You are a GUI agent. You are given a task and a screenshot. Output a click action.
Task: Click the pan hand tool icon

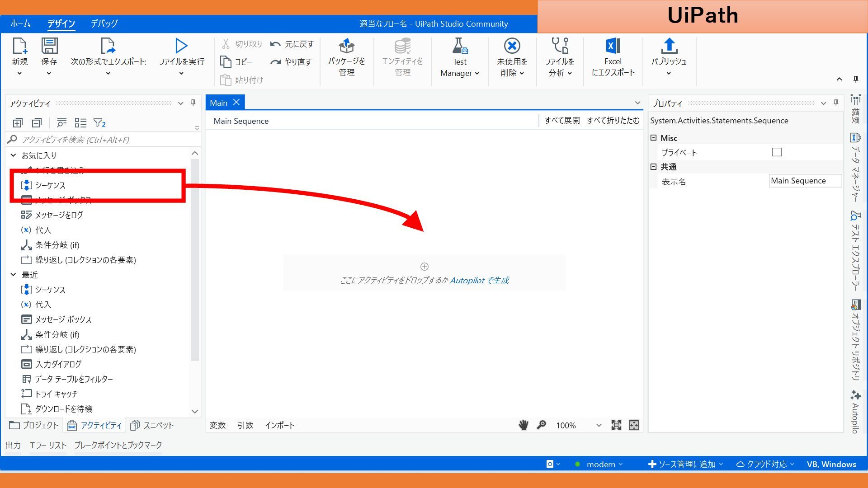click(x=524, y=425)
